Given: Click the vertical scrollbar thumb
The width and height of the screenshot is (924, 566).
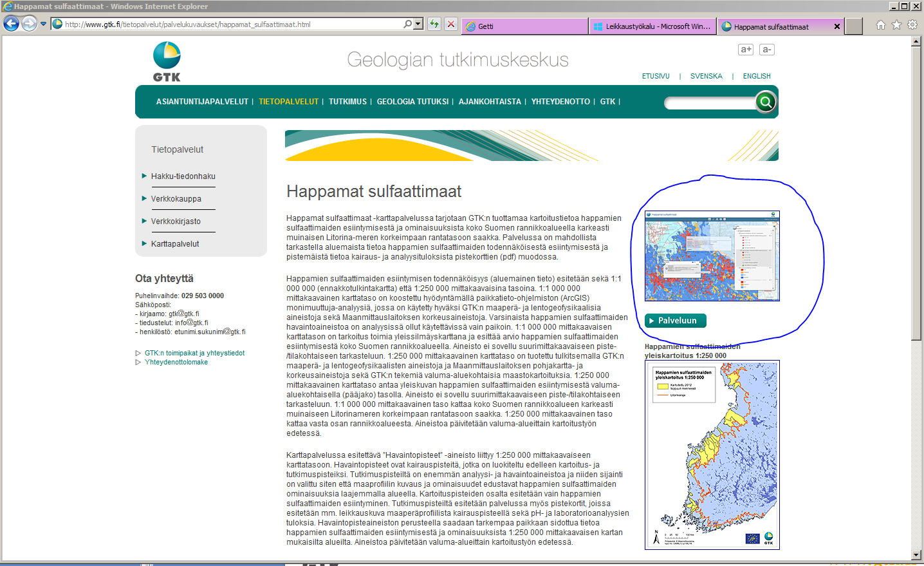Looking at the screenshot, I should coord(916,193).
